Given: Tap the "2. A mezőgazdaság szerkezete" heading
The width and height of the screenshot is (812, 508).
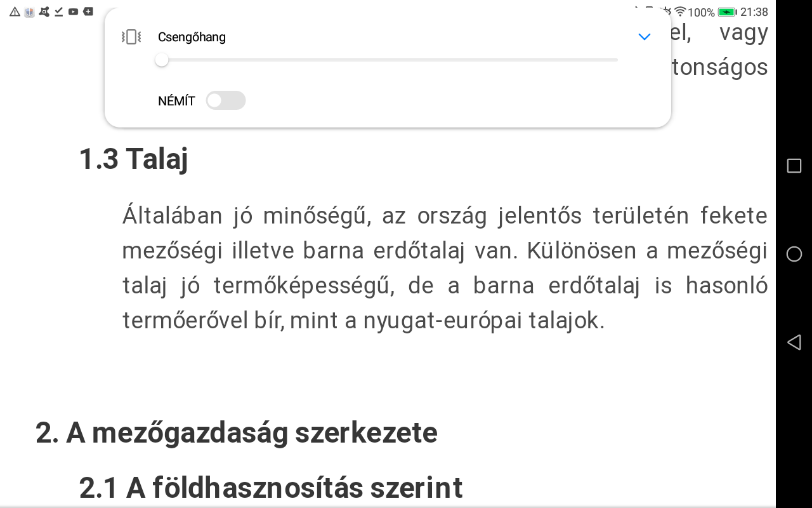Looking at the screenshot, I should (237, 432).
